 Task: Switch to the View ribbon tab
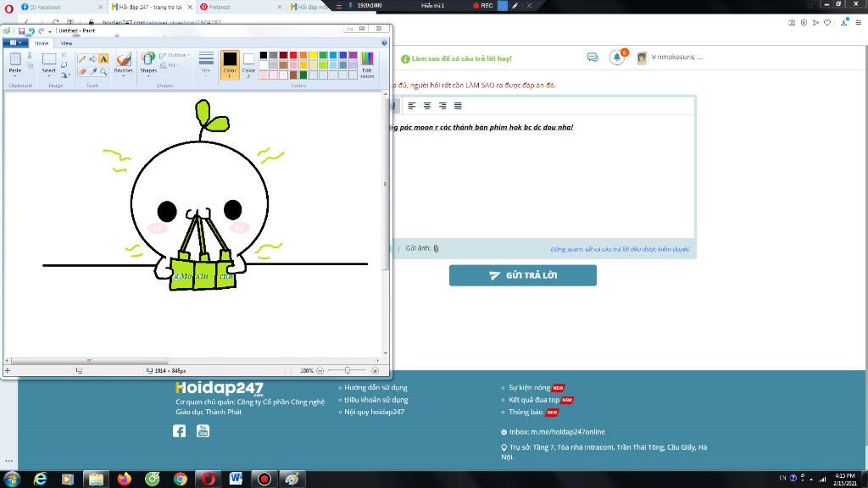click(66, 43)
